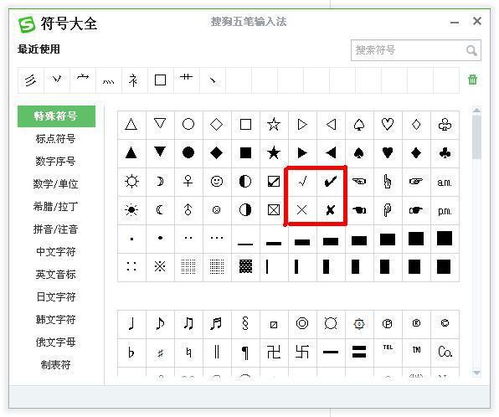Pick the p.m. symbol
This screenshot has height=417, width=499.
[445, 210]
